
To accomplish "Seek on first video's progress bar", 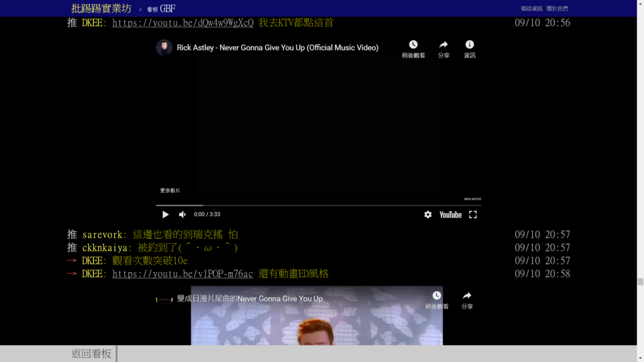I will point(318,206).
